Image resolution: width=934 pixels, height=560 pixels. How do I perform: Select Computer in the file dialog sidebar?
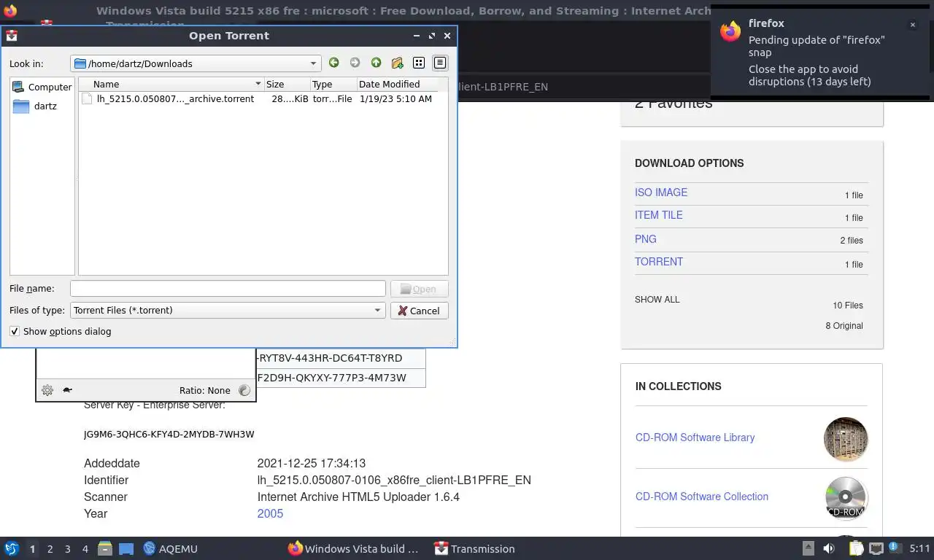click(x=42, y=87)
